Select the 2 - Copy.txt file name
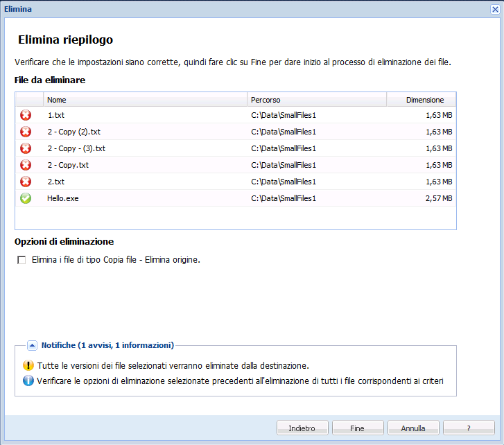The height and width of the screenshot is (445, 504). tap(68, 165)
